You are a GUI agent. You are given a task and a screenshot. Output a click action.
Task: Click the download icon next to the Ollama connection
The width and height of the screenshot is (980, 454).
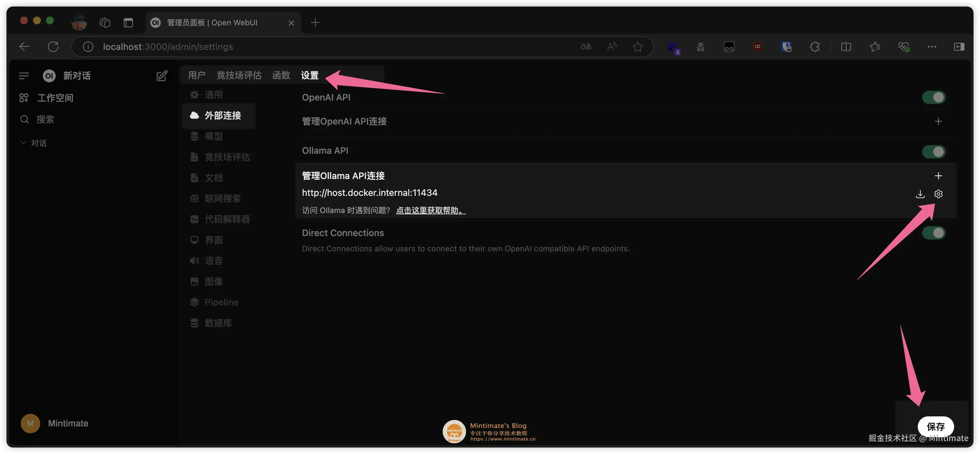(x=920, y=194)
